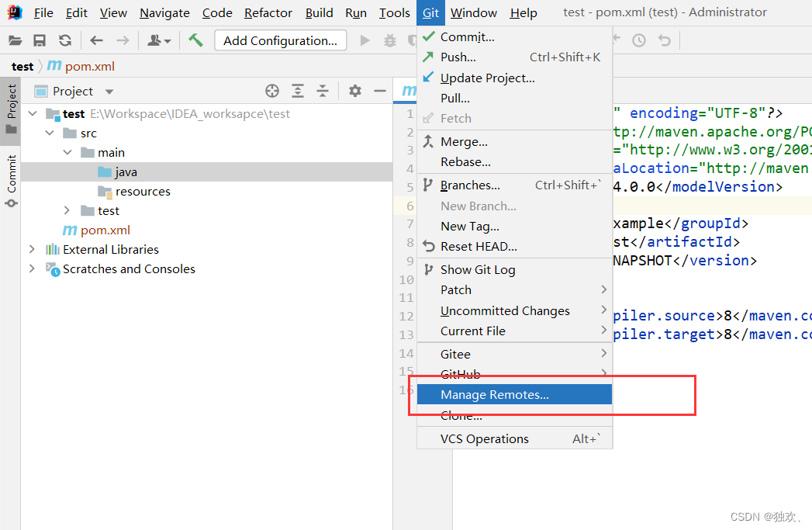This screenshot has height=530, width=812.
Task: Open the Build menu
Action: point(319,12)
